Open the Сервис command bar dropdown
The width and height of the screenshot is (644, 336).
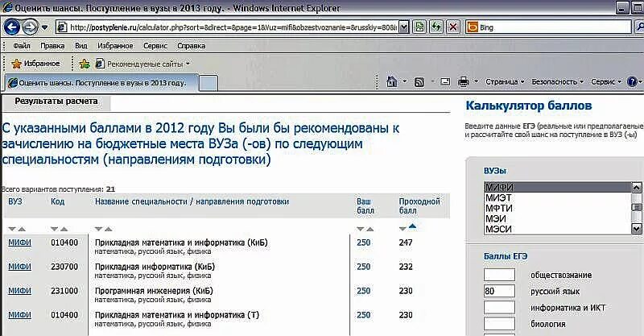click(606, 82)
